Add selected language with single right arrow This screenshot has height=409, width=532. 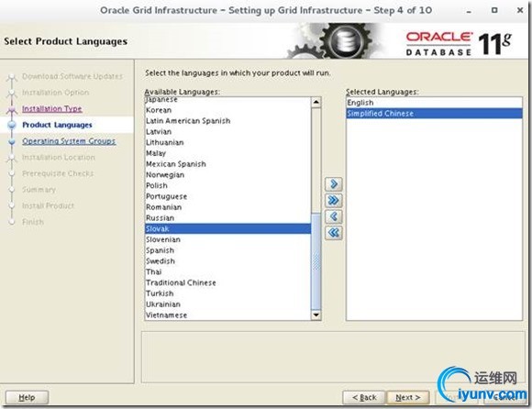click(334, 184)
